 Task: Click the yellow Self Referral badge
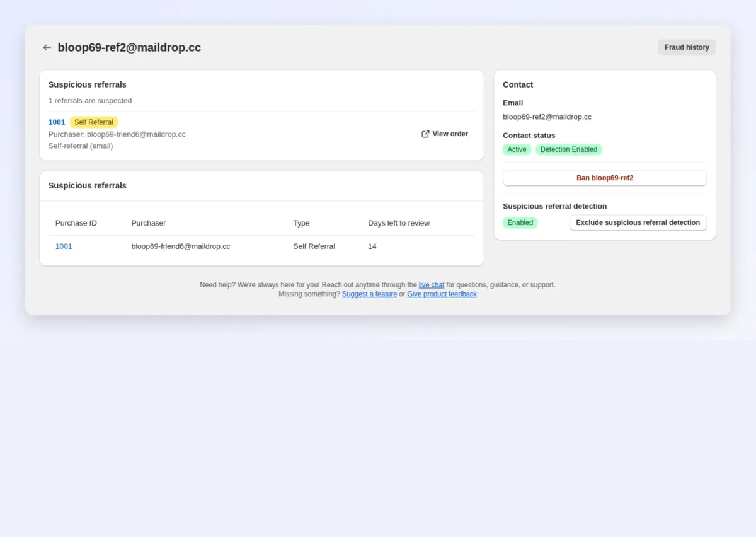point(94,122)
